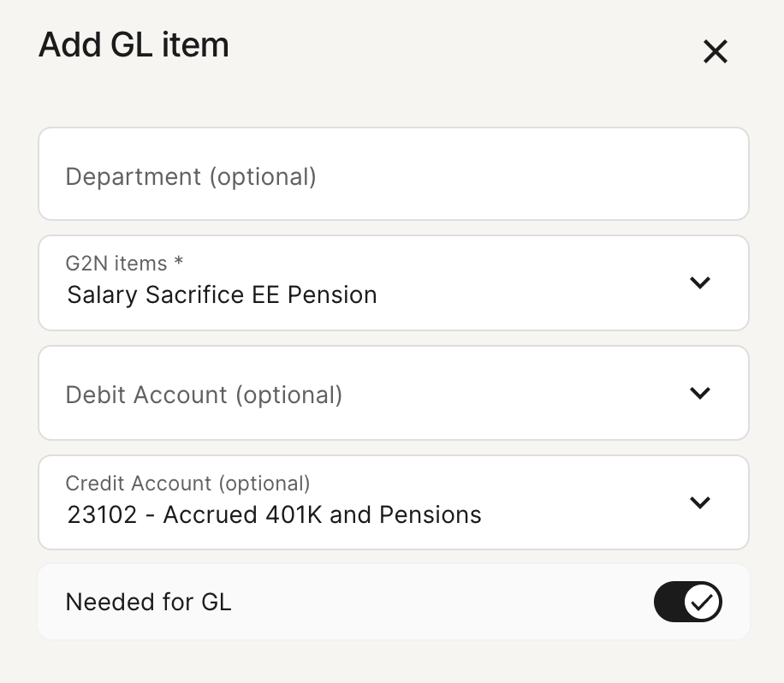Click the G2N items chevron arrow
Image resolution: width=784 pixels, height=683 pixels.
[699, 282]
